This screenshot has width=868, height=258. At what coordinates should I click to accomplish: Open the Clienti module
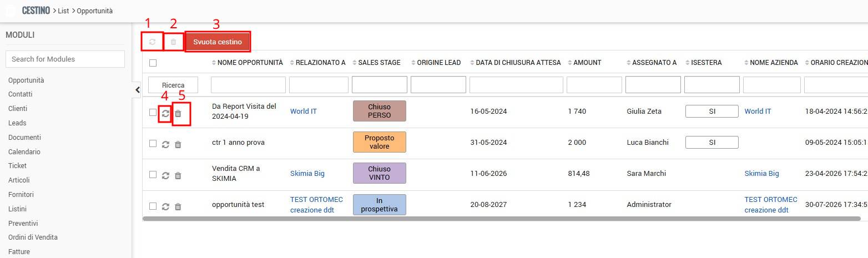[18, 109]
